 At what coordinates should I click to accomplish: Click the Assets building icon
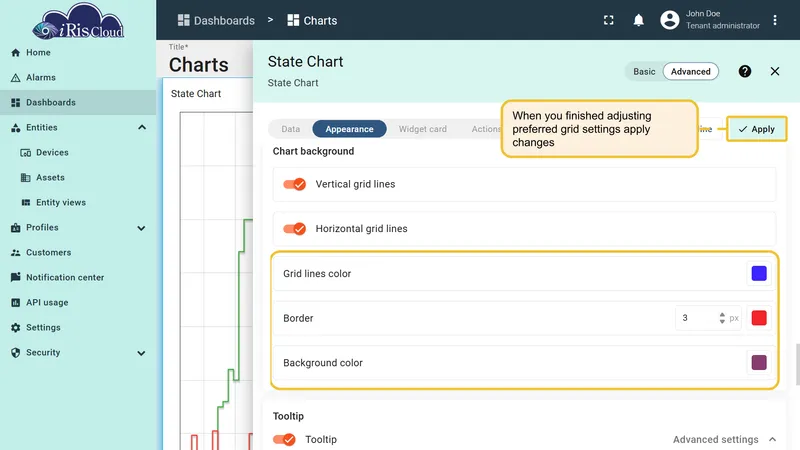pyautogui.click(x=26, y=178)
